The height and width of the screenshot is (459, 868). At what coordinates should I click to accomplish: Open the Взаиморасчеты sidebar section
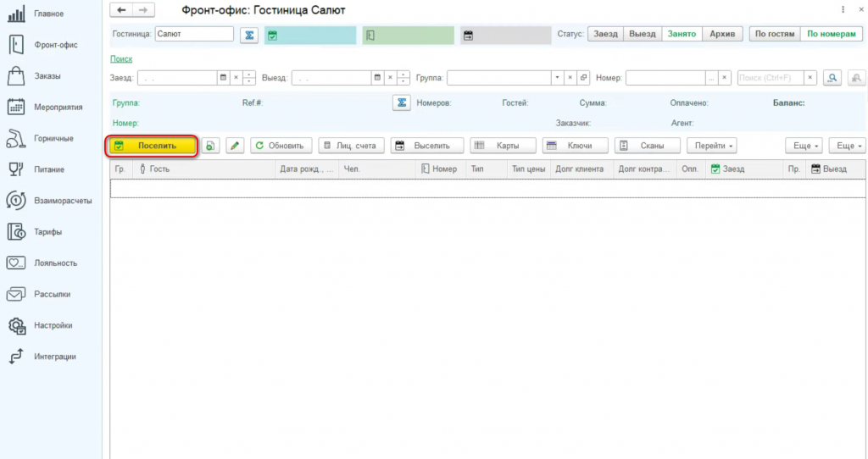[48, 200]
